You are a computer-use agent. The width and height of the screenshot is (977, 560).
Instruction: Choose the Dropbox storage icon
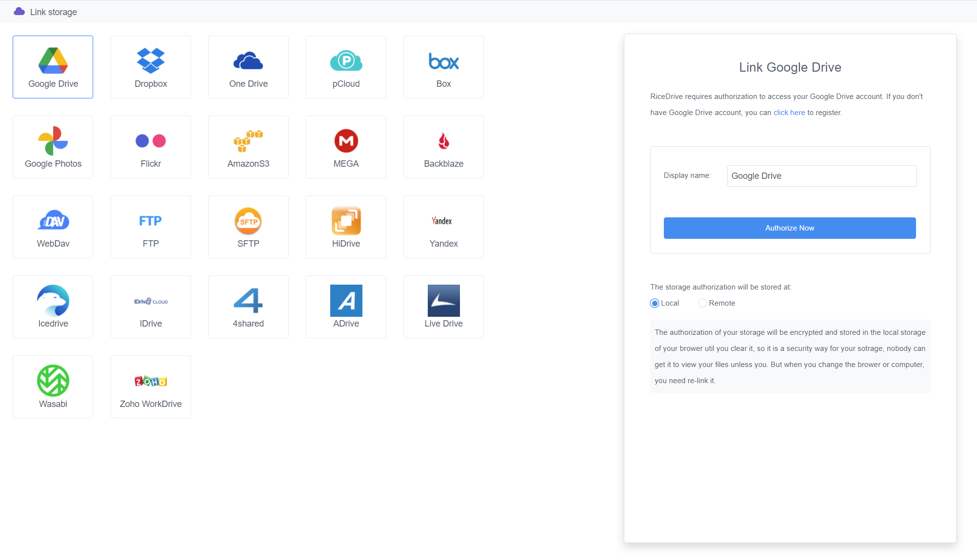[151, 60]
